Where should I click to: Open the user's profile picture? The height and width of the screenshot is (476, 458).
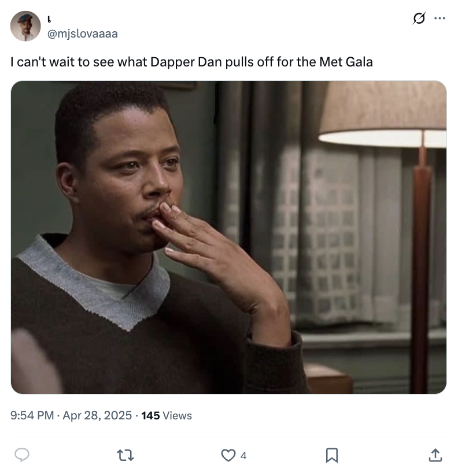click(25, 26)
